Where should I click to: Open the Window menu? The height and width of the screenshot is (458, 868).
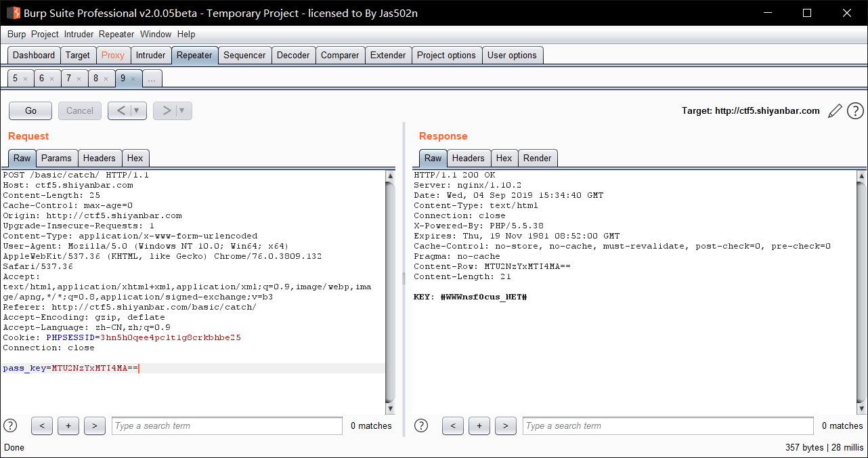tap(156, 34)
